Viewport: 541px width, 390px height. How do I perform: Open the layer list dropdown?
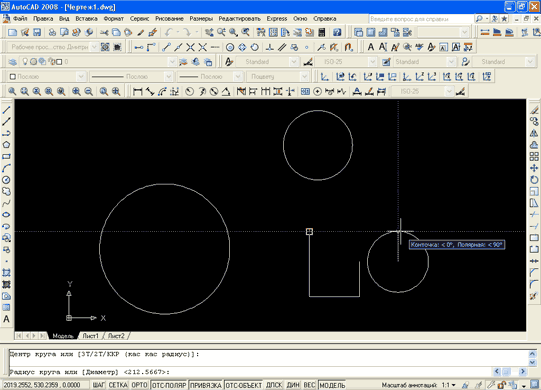(172, 62)
